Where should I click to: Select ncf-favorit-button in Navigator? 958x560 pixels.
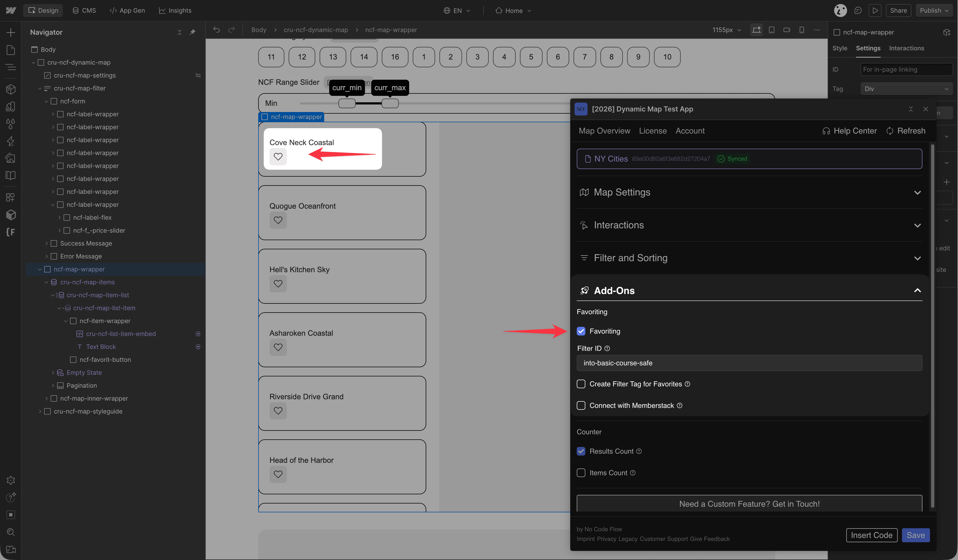click(x=105, y=360)
